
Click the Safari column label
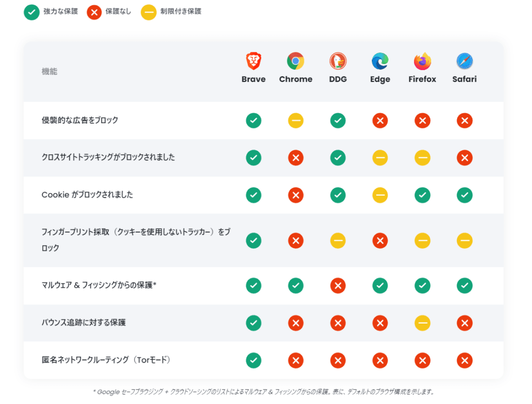coord(464,79)
